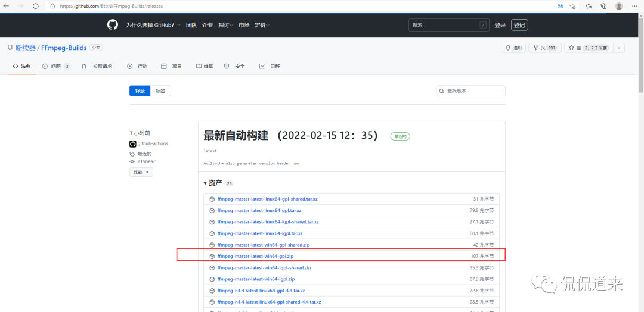Click the tag icon beside 最近的

pos(132,154)
